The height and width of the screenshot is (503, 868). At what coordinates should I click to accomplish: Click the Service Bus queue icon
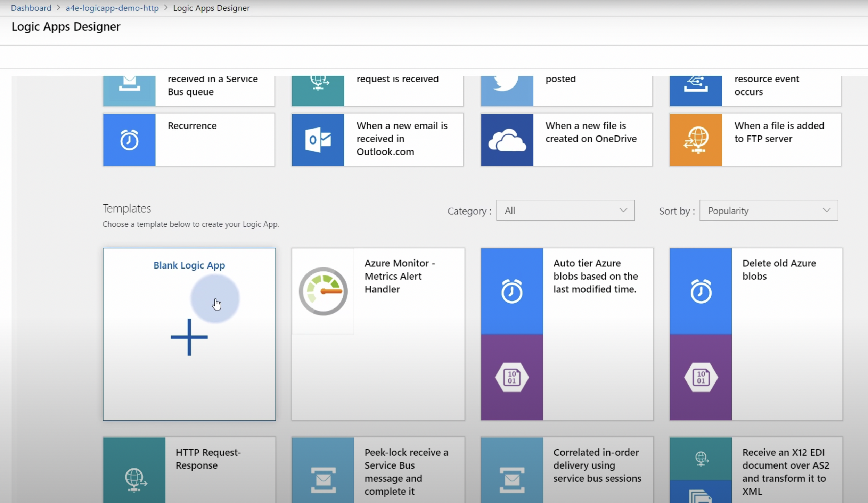click(x=129, y=91)
